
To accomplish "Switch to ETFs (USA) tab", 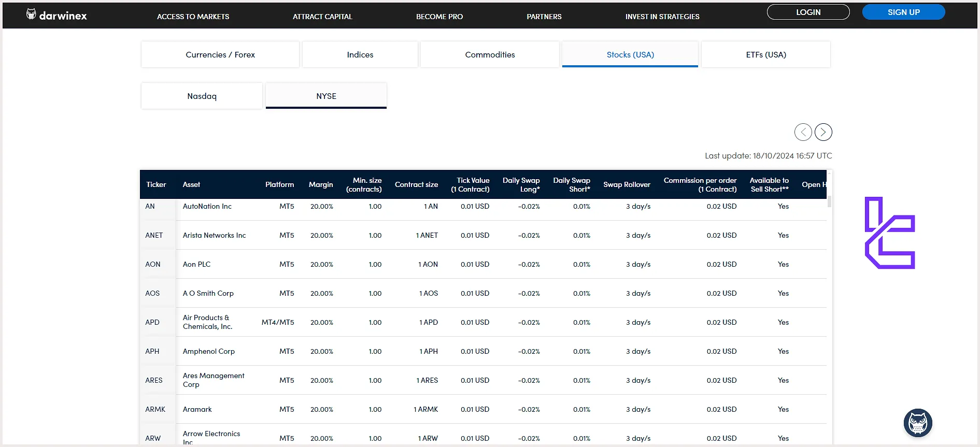I will [766, 54].
